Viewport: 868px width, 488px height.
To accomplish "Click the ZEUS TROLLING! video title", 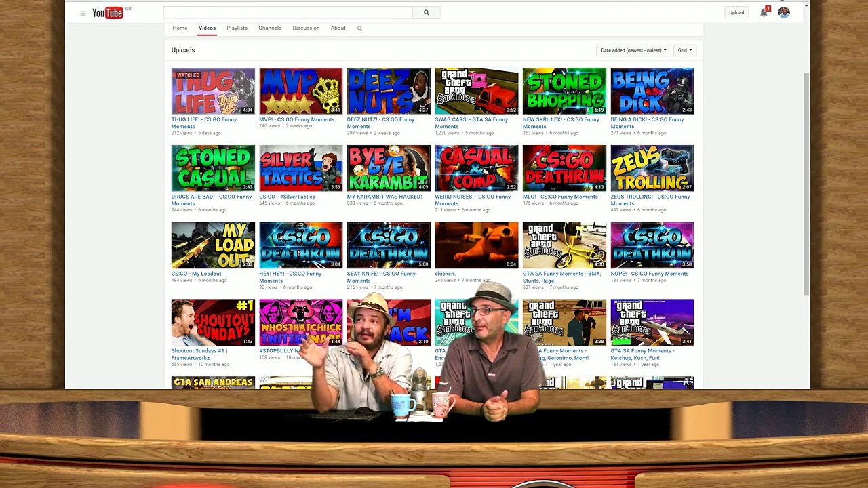I will coord(650,200).
